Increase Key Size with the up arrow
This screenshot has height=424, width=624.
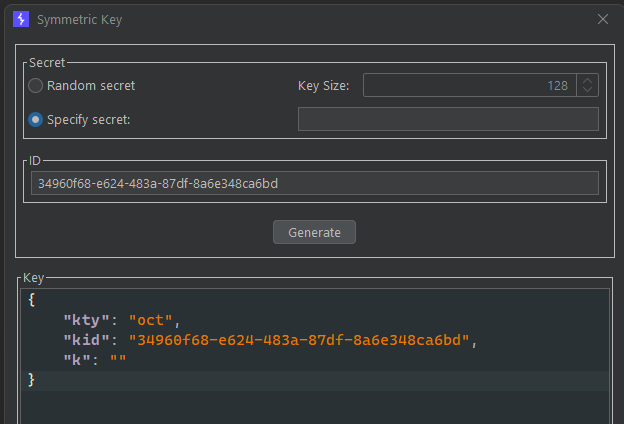click(x=589, y=81)
